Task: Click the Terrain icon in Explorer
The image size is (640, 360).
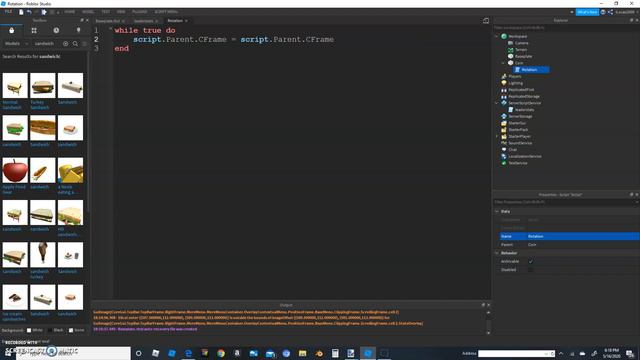Action: 510,49
